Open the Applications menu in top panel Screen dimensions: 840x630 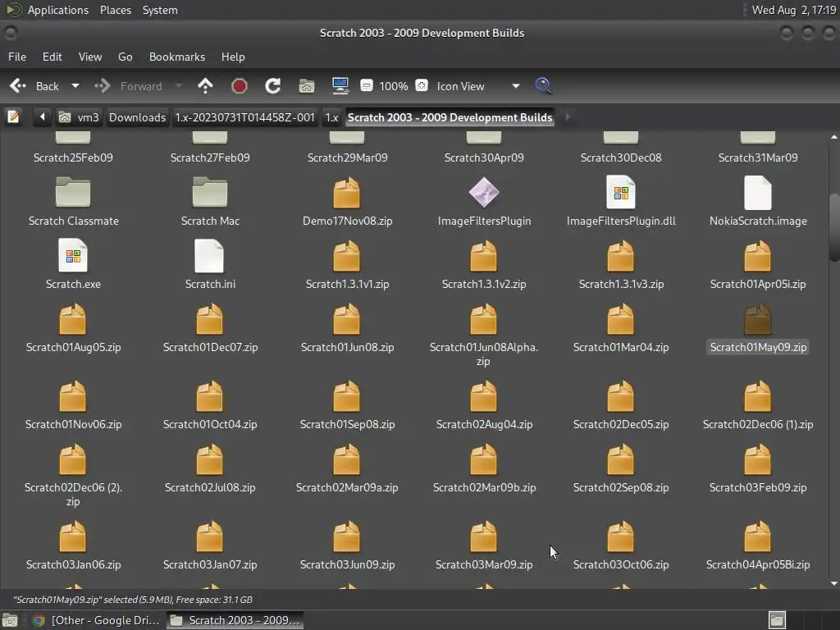point(58,10)
